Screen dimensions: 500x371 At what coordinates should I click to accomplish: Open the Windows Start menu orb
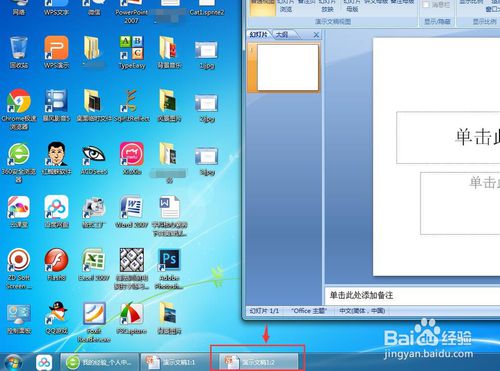tap(14, 362)
